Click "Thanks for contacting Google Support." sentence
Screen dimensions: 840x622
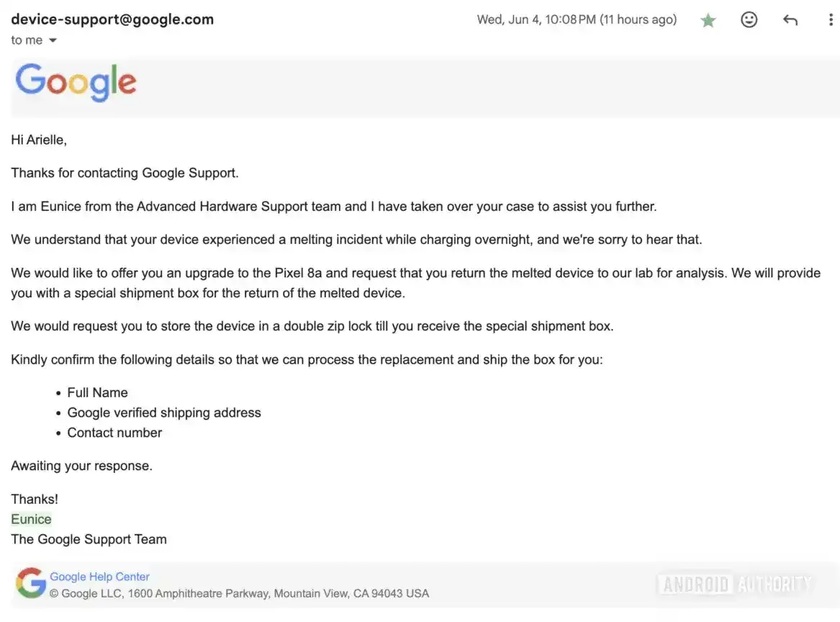(x=125, y=173)
